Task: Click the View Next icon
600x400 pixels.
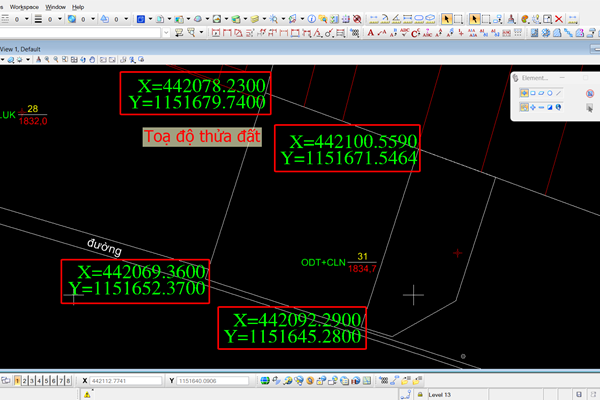Action: [112, 60]
